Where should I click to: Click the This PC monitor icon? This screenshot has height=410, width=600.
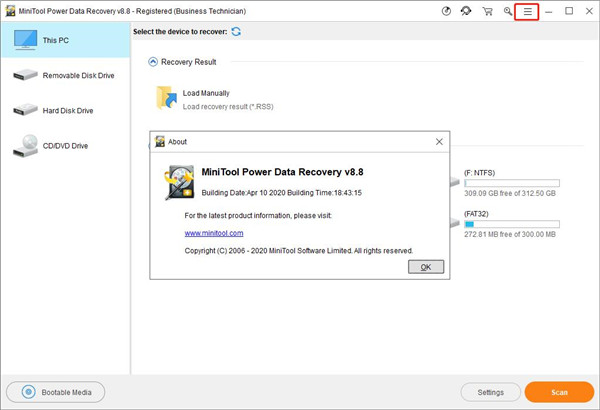point(25,40)
